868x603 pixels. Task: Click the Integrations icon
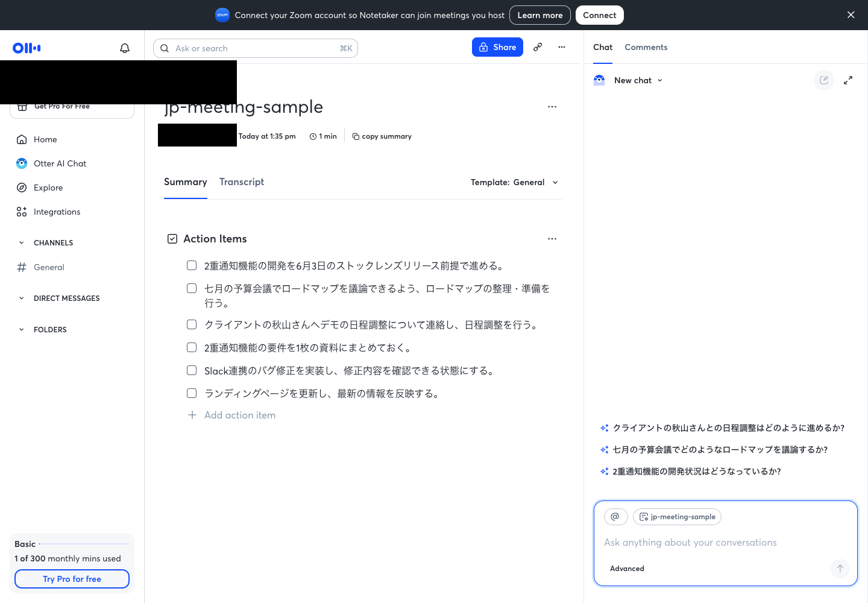(22, 212)
